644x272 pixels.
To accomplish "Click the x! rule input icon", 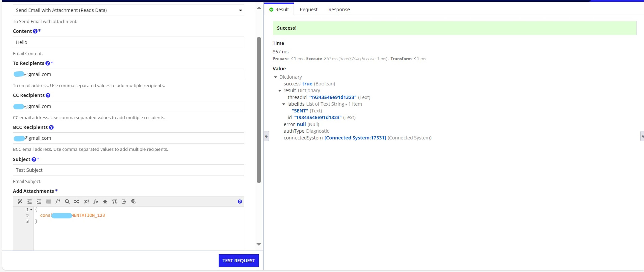I will point(86,202).
